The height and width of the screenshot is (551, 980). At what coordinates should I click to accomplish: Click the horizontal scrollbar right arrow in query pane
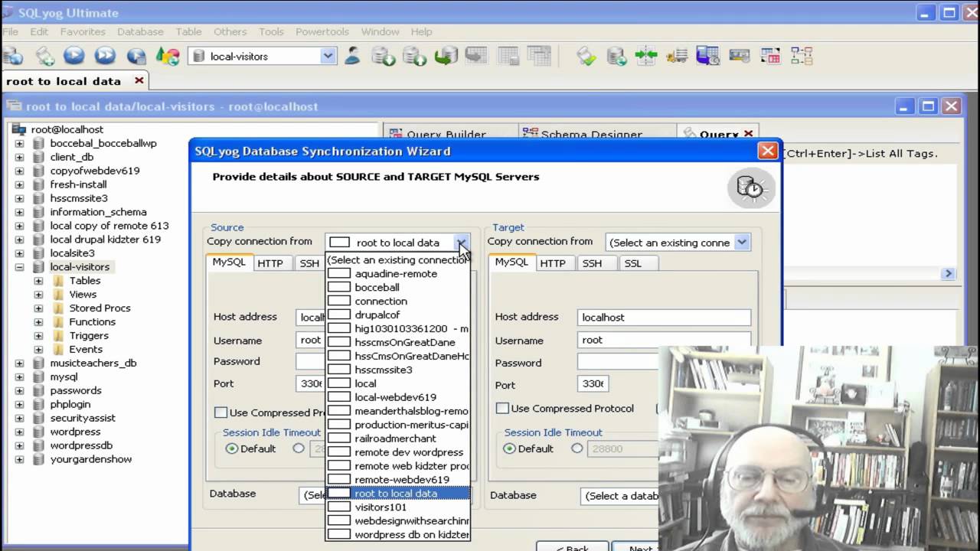click(x=949, y=273)
